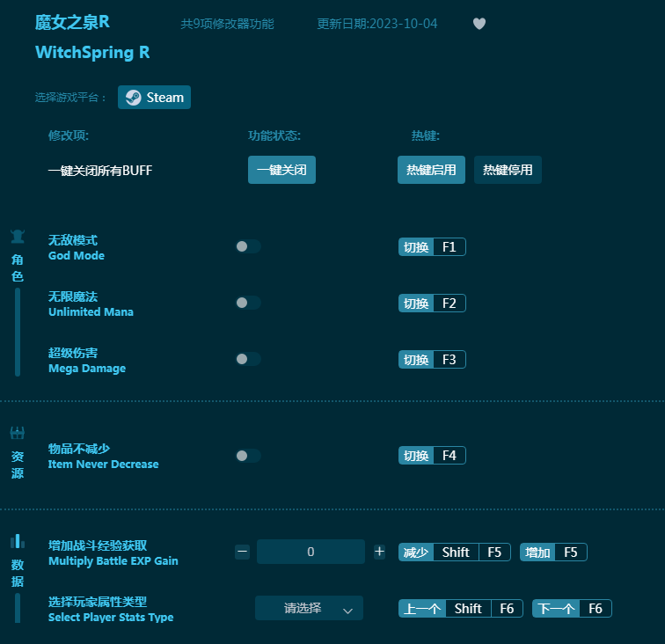Toggle God Mode switch
Viewport: 665px width, 644px height.
[248, 246]
